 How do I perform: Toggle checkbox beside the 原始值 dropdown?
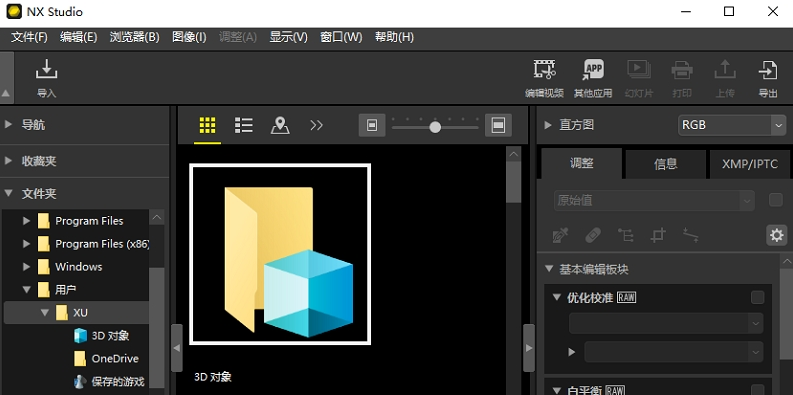tap(776, 200)
